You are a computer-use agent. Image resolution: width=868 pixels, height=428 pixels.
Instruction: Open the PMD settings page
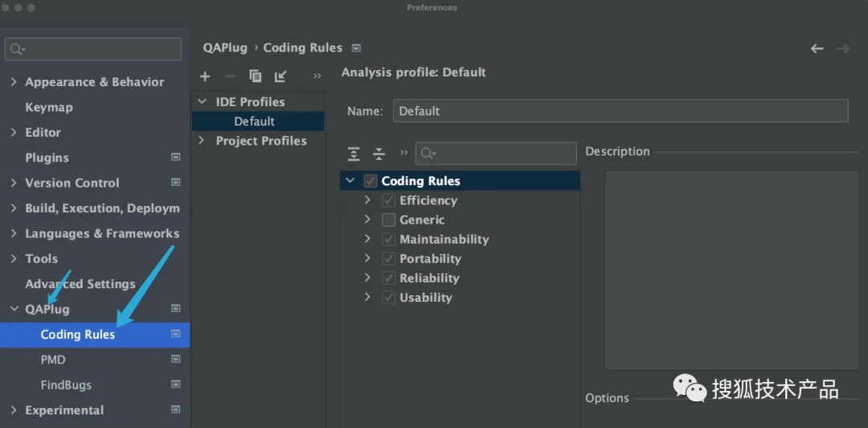tap(53, 360)
